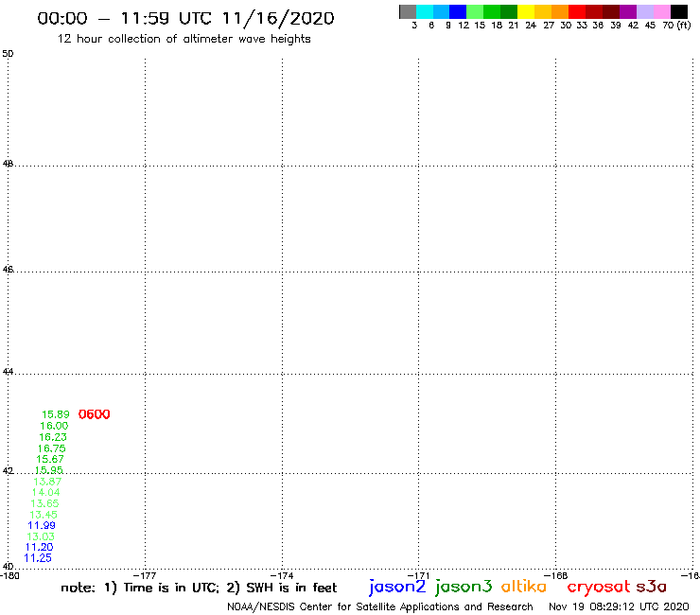Click the 15.95 wave height value
This screenshot has height=615, width=700.
tap(48, 470)
